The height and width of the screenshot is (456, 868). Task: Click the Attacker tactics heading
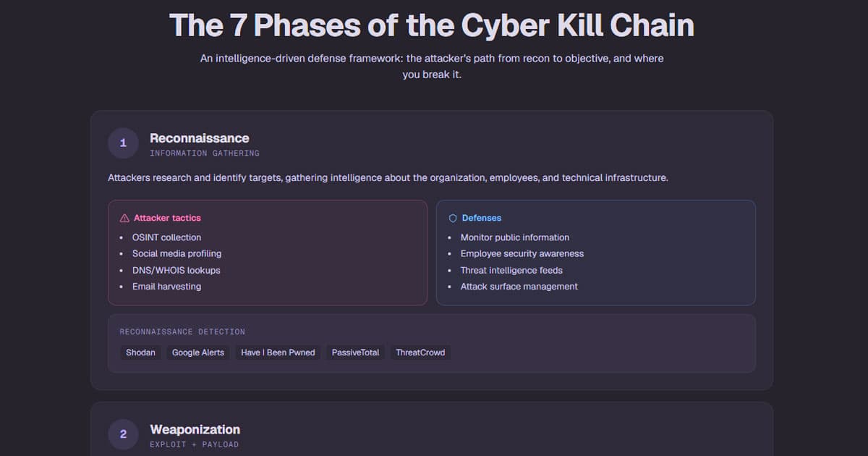167,218
